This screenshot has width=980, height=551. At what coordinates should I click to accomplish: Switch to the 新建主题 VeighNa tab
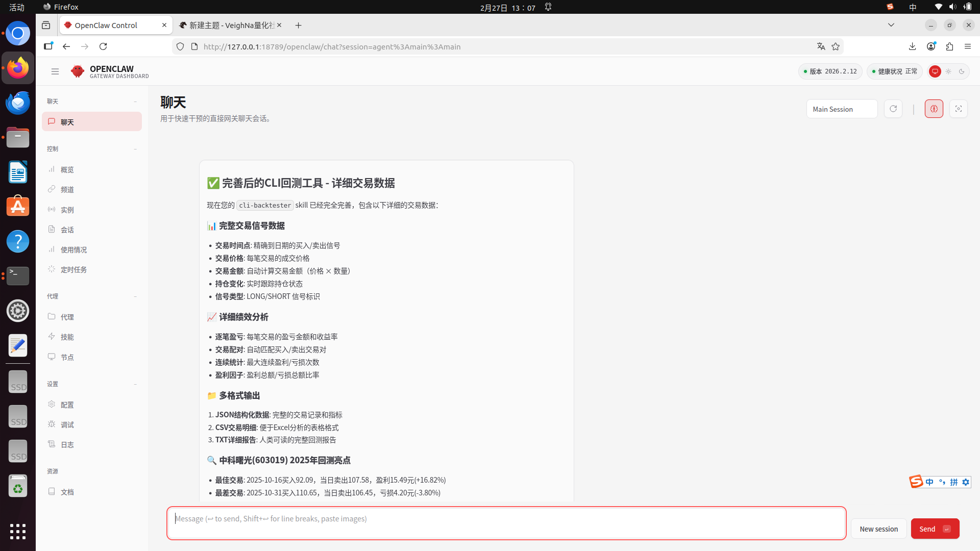pyautogui.click(x=231, y=25)
